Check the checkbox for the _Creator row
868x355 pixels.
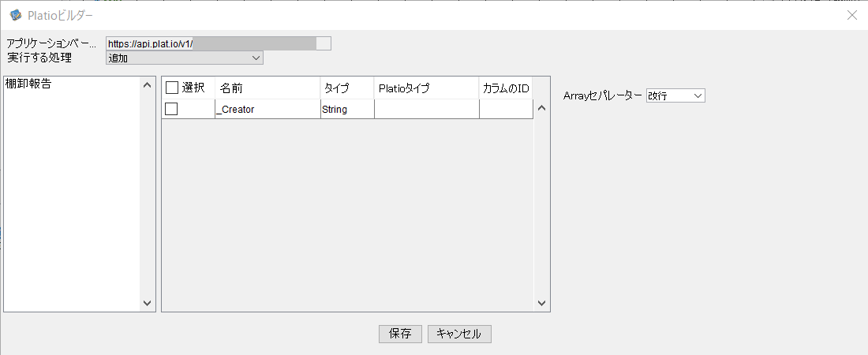[171, 109]
